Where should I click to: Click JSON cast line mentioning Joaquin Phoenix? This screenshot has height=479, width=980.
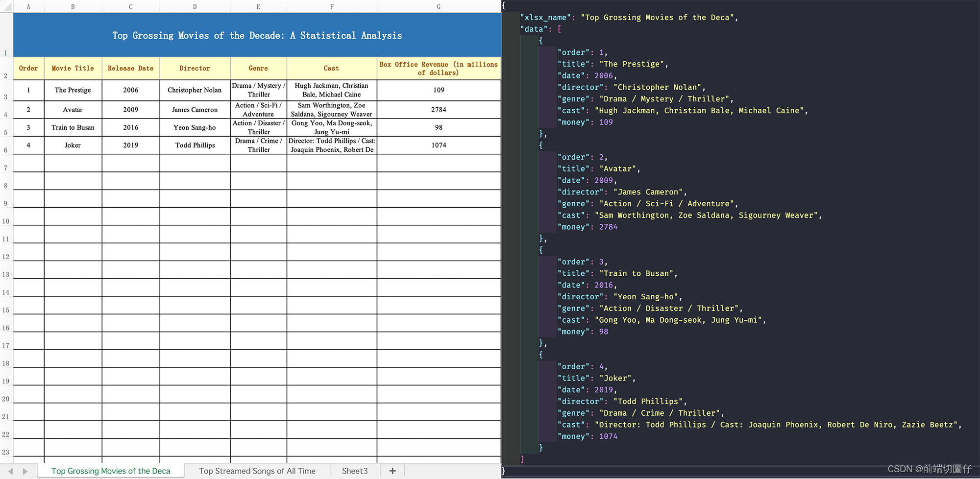(759, 425)
